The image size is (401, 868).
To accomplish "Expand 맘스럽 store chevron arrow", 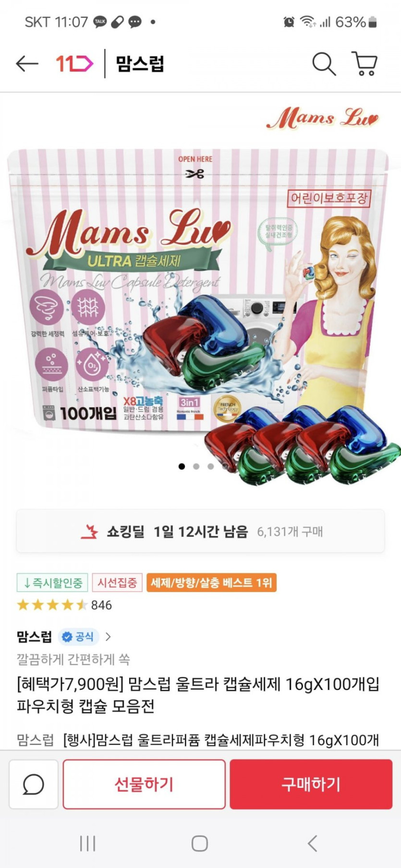I will click(x=108, y=637).
